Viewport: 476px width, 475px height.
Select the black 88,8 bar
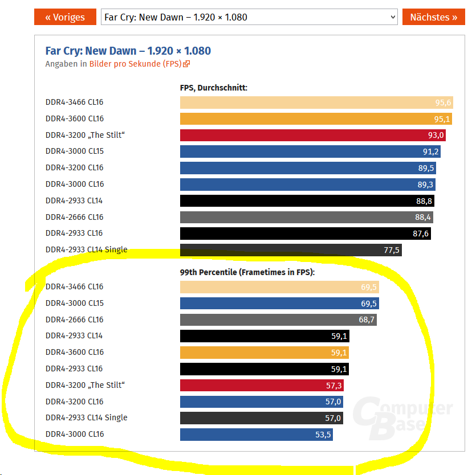tap(307, 201)
